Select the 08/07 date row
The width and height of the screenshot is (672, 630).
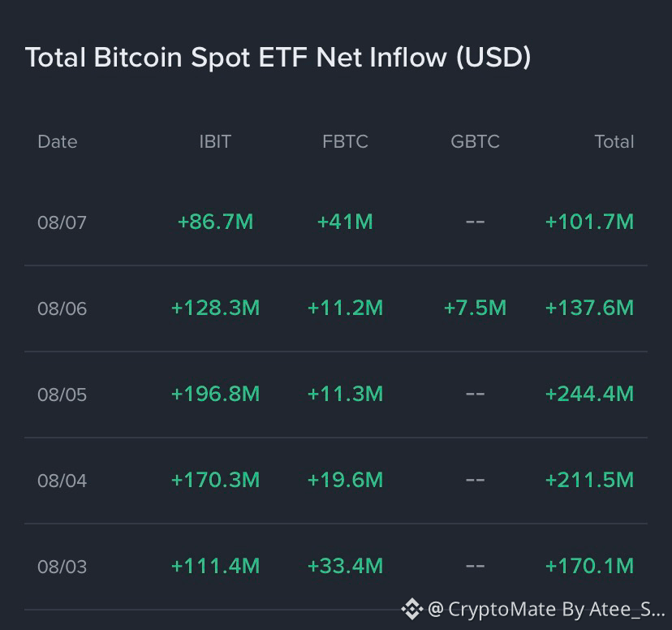(x=335, y=222)
